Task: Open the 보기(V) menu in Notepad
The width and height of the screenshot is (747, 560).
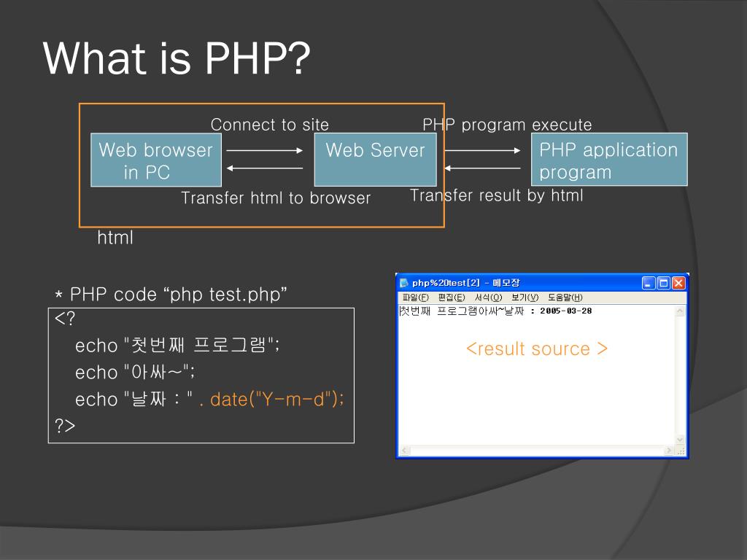Action: click(x=525, y=297)
